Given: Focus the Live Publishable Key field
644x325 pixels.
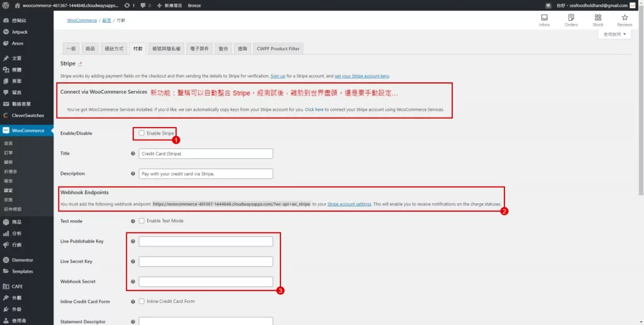Looking at the screenshot, I should 206,241.
